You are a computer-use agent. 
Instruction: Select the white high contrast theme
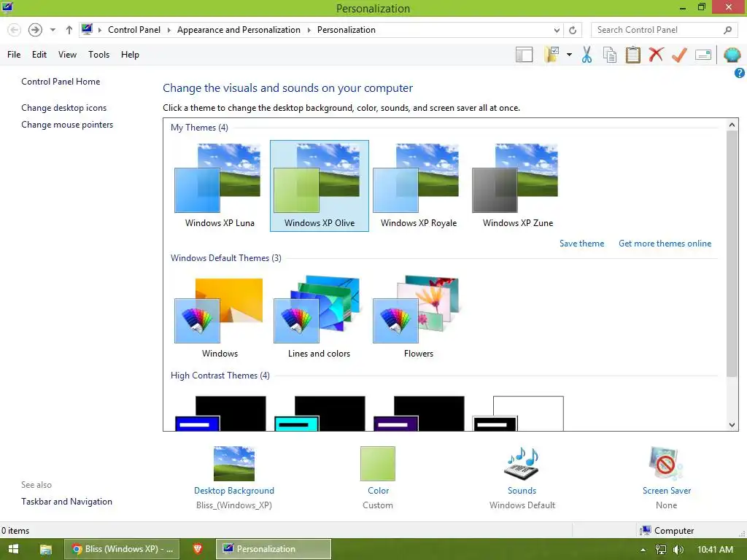[x=518, y=413]
